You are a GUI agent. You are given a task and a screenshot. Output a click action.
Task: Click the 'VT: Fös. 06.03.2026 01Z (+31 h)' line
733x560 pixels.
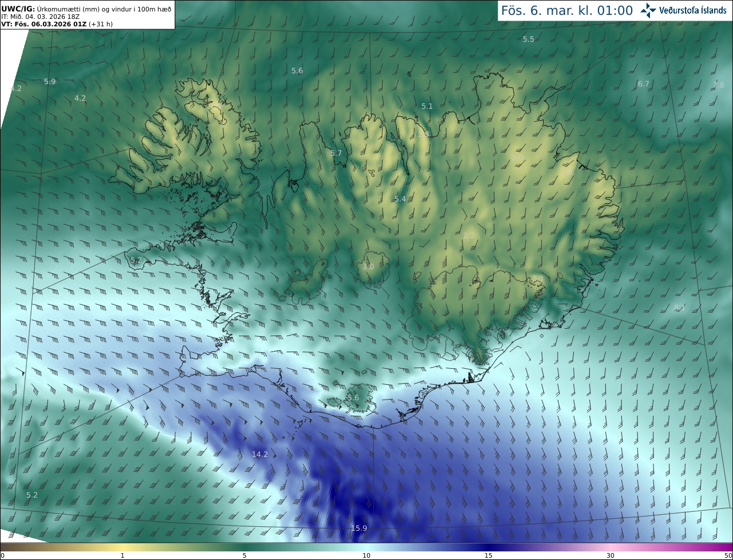(x=57, y=24)
